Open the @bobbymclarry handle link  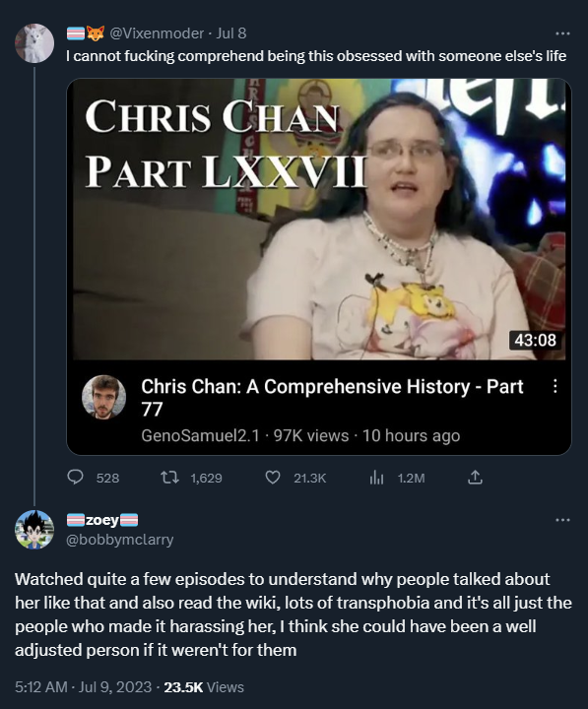pos(120,540)
